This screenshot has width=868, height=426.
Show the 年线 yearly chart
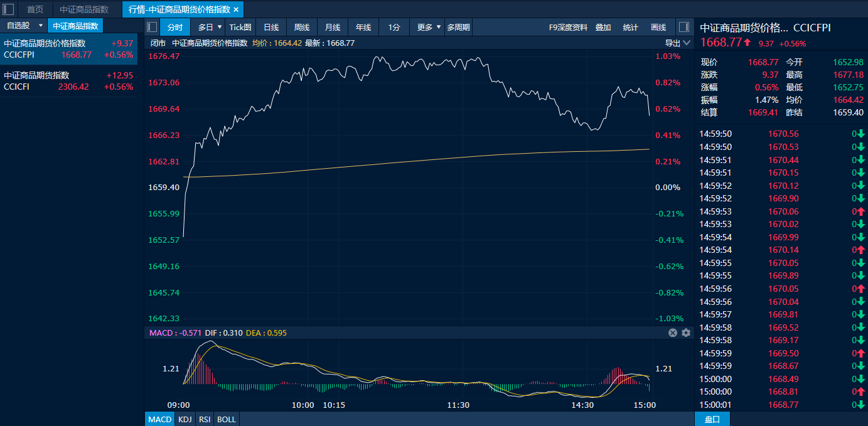pyautogui.click(x=363, y=27)
